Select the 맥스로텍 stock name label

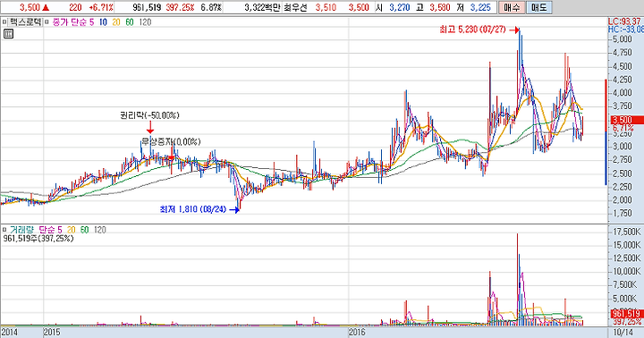[x=25, y=22]
